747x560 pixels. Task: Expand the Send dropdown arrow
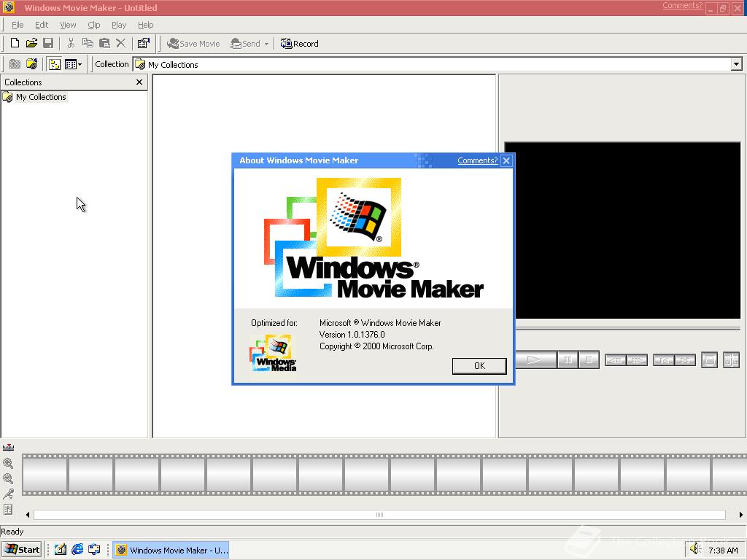point(266,44)
